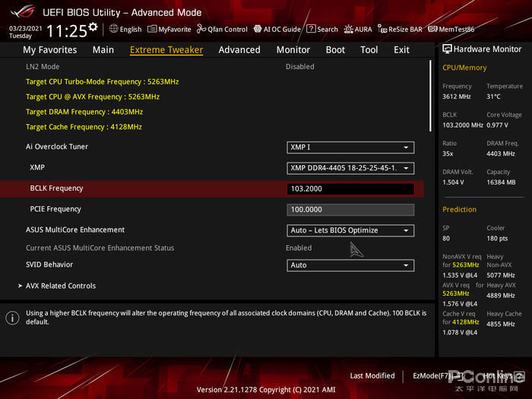Click Target CPU @ AVX Frequency text
Screen dimensions: 532x399
[x=93, y=97]
